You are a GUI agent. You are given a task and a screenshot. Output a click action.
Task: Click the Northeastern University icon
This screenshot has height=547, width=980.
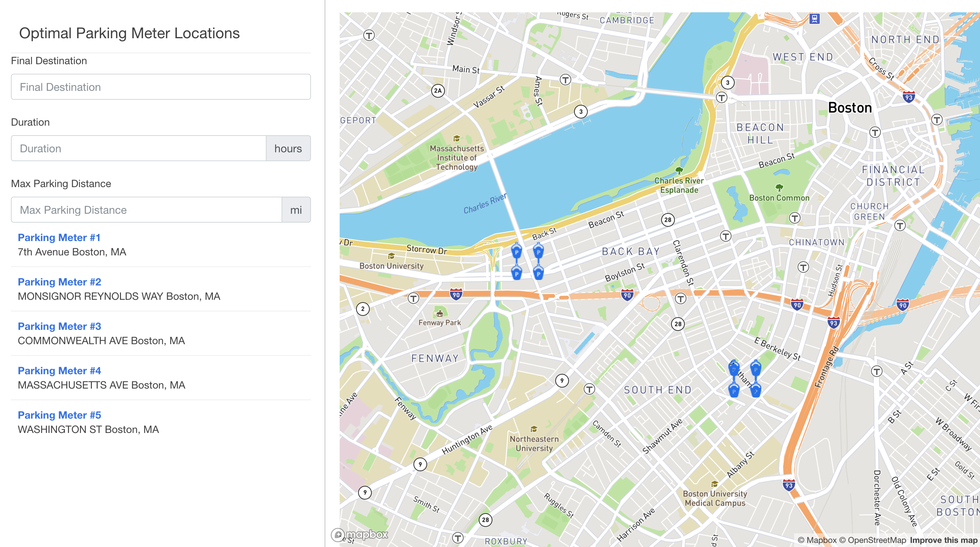(x=534, y=429)
